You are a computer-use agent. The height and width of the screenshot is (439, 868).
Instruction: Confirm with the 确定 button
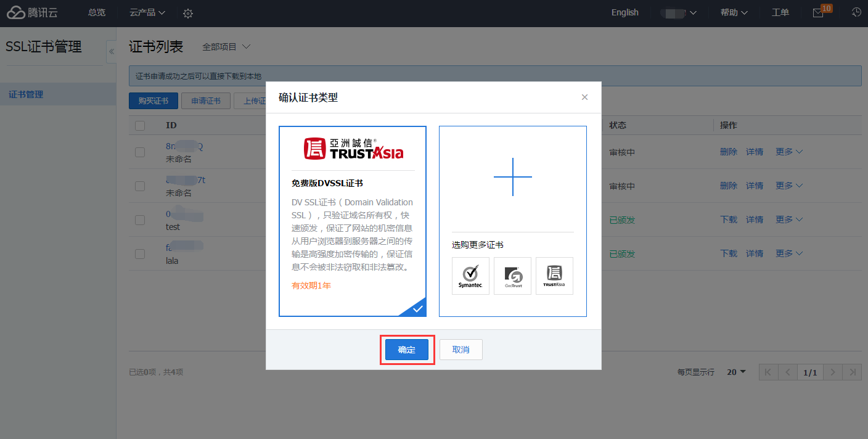tap(407, 350)
